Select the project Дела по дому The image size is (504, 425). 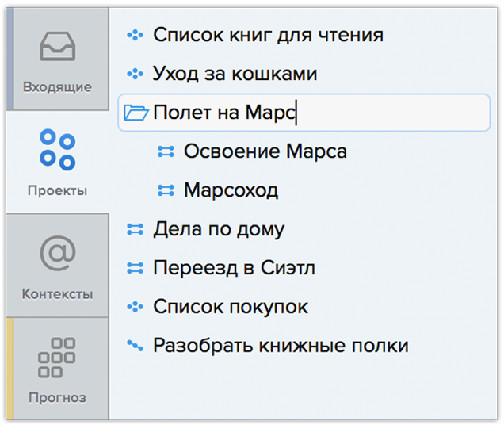pos(219,229)
